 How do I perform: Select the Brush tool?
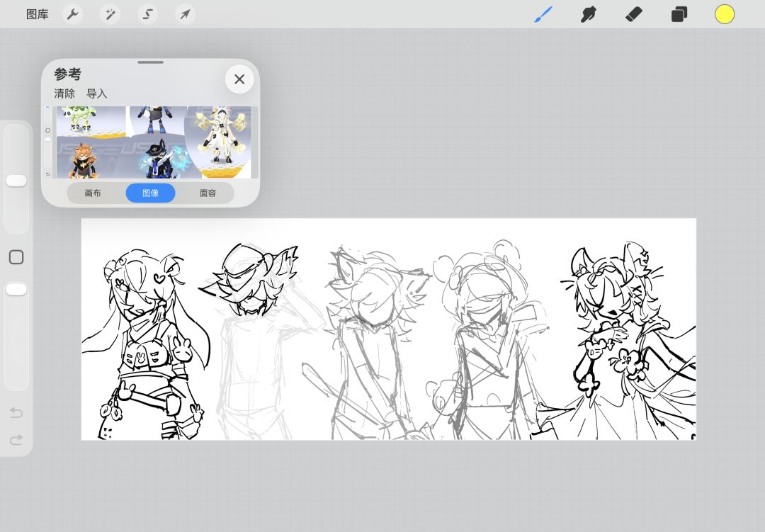(x=543, y=14)
